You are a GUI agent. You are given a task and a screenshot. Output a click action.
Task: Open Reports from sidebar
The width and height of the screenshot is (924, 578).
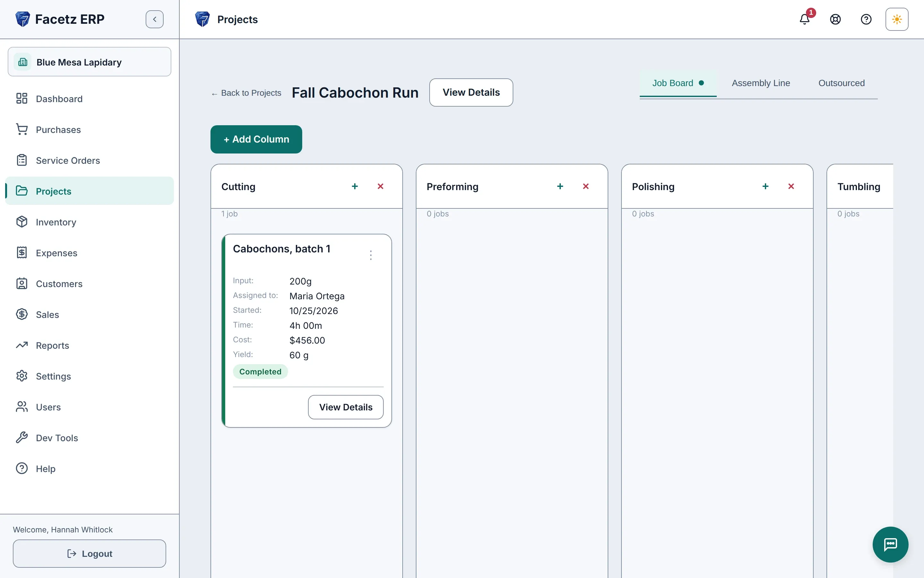[89, 346]
